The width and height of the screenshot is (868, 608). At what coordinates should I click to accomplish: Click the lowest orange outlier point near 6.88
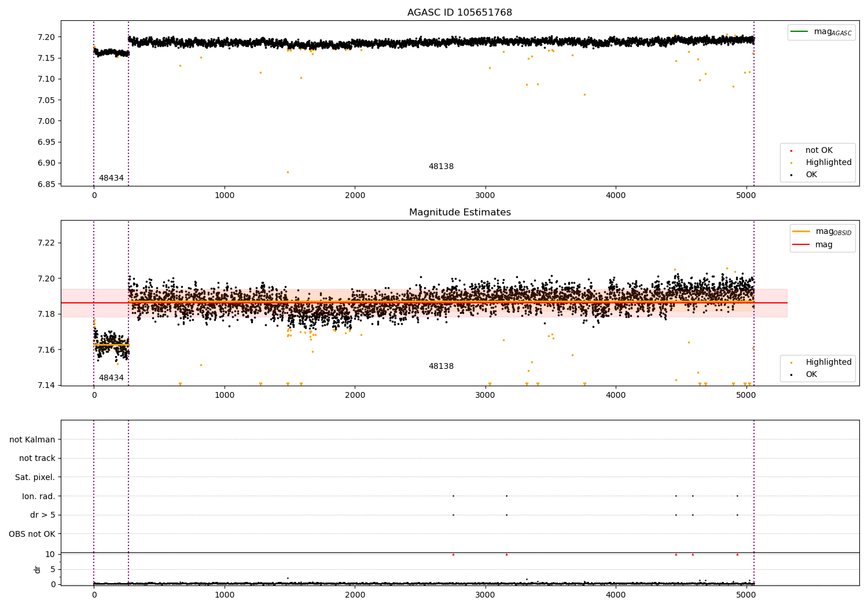pyautogui.click(x=288, y=172)
